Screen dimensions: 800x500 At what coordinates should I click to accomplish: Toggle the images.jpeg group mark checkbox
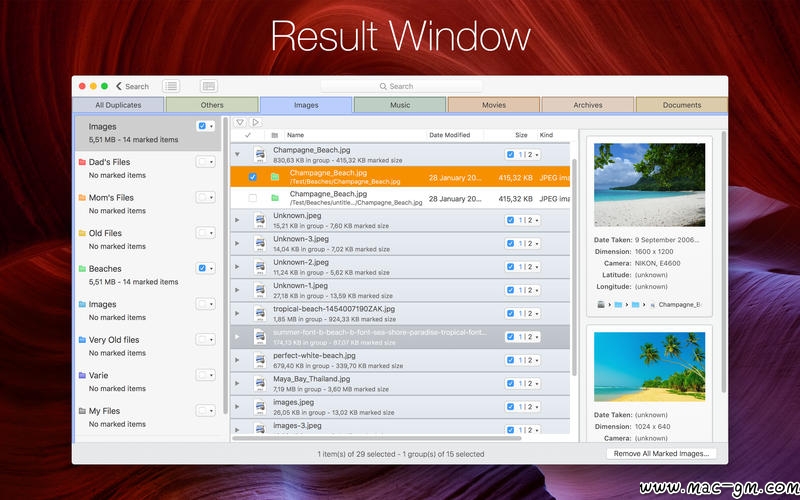click(511, 407)
